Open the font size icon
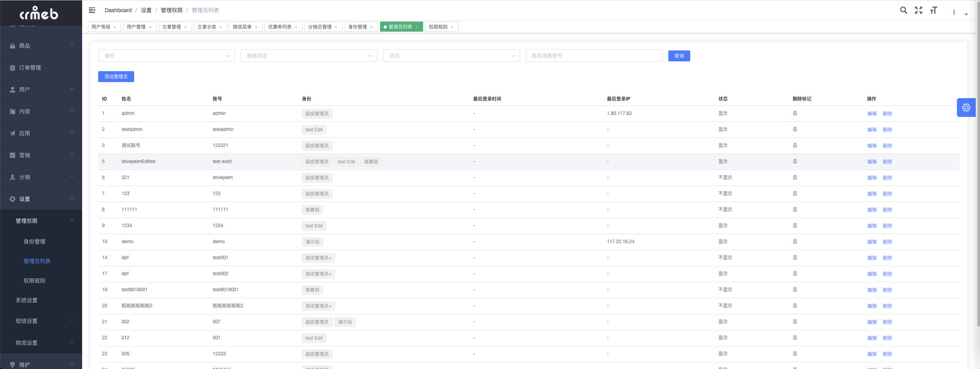980x369 pixels. pos(934,10)
